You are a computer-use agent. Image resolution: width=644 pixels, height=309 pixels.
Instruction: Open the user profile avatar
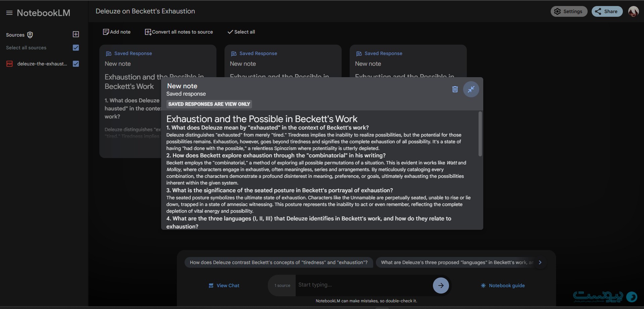[x=633, y=11]
